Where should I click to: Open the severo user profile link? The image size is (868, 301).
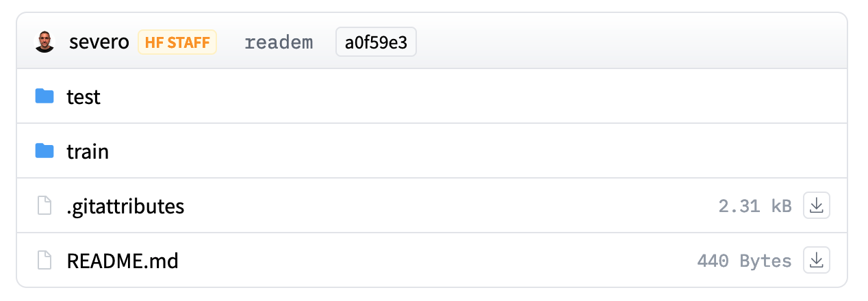[x=99, y=42]
